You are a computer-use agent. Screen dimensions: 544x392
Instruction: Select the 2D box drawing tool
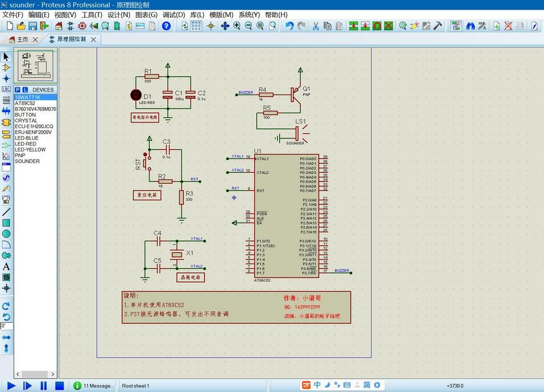coord(6,223)
